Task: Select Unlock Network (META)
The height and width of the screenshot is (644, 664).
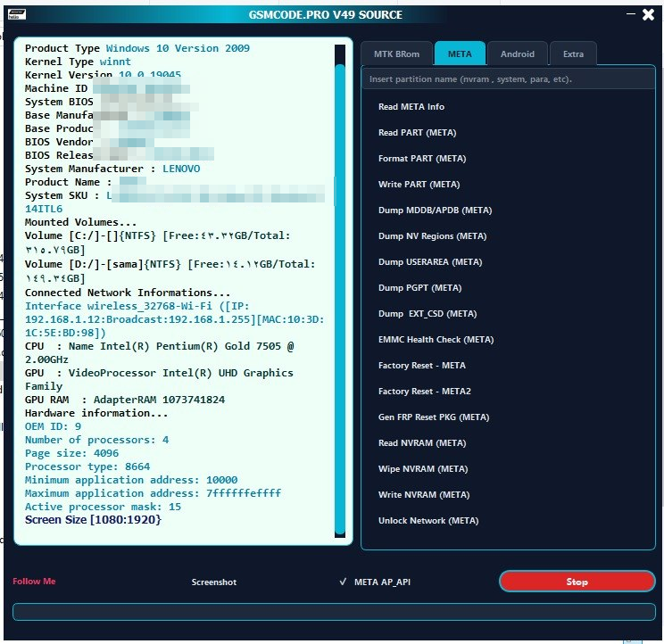Action: (x=428, y=520)
